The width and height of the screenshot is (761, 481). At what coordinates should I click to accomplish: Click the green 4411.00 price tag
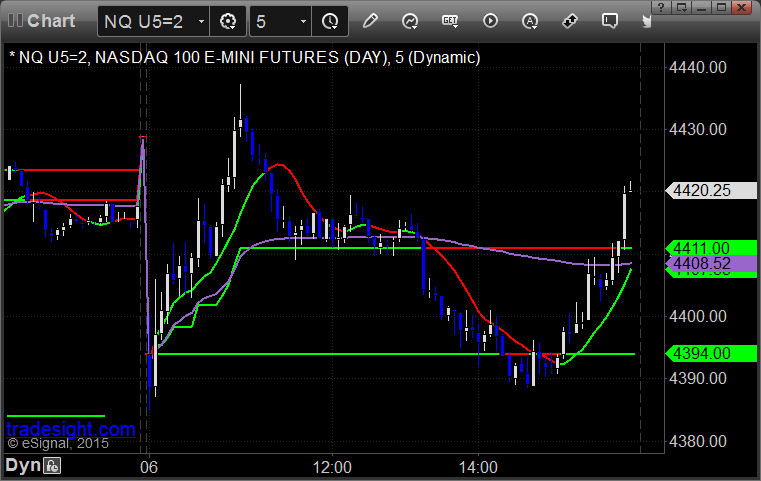click(711, 248)
